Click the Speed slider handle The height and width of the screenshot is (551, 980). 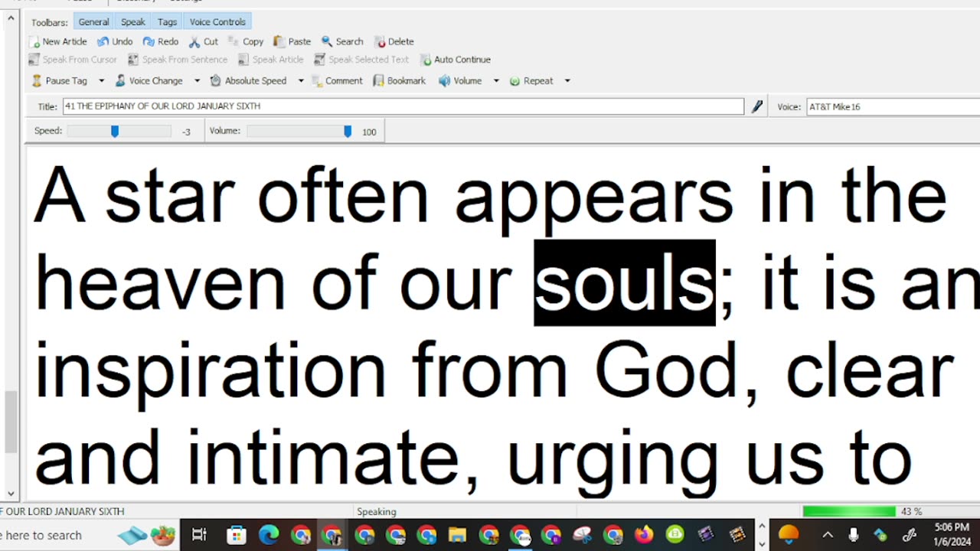tap(115, 132)
